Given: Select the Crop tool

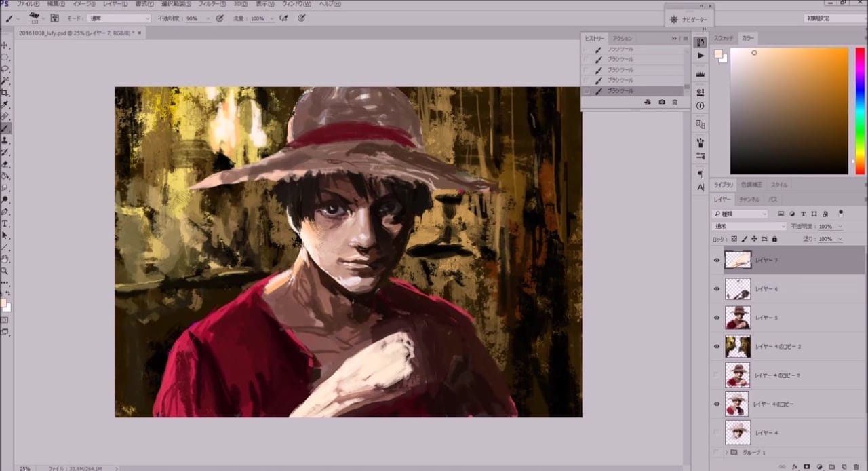Looking at the screenshot, I should point(5,92).
